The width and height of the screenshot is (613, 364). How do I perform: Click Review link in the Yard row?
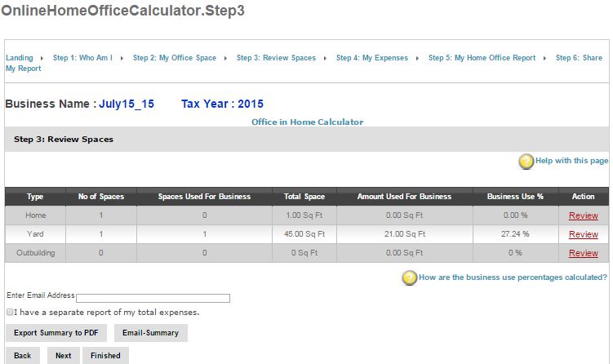[584, 234]
